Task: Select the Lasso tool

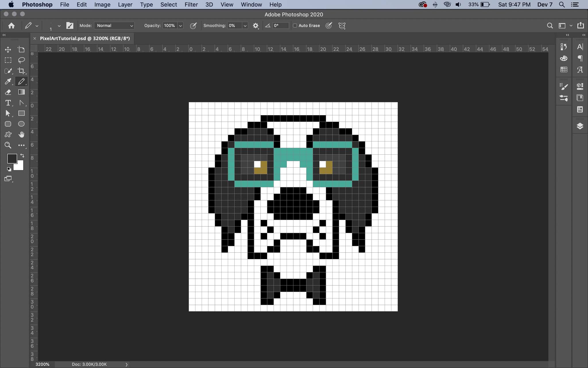Action: [22, 60]
